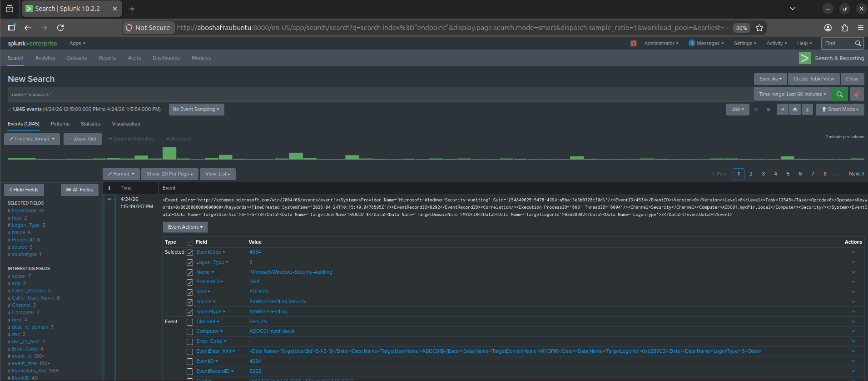
Task: Expand the Event Actions dropdown
Action: 185,227
